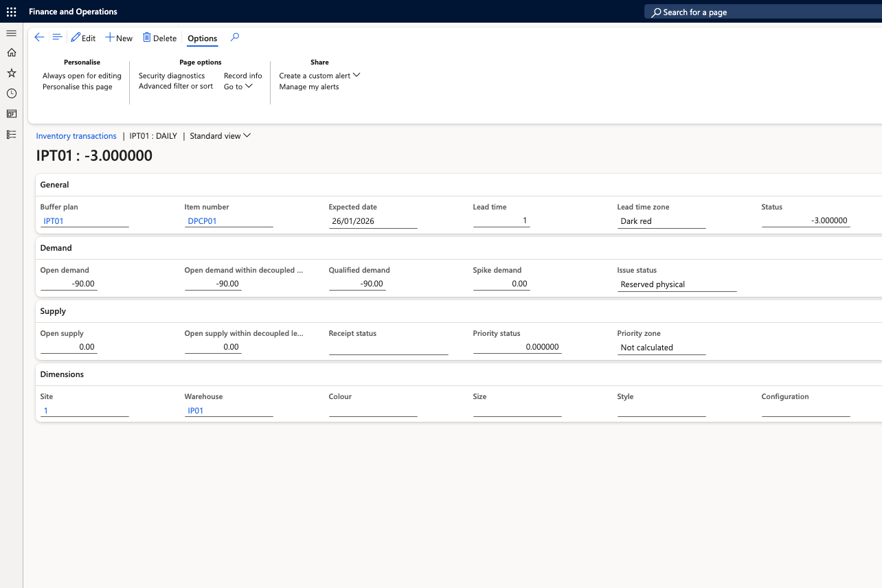Open Recent clock icon in sidebar
The width and height of the screenshot is (882, 588).
pyautogui.click(x=11, y=93)
